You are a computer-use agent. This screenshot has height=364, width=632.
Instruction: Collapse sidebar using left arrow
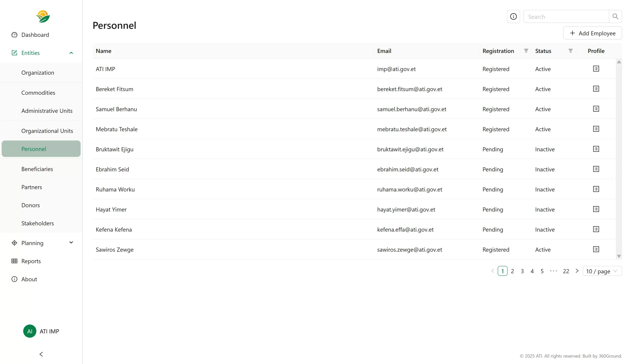coord(41,354)
